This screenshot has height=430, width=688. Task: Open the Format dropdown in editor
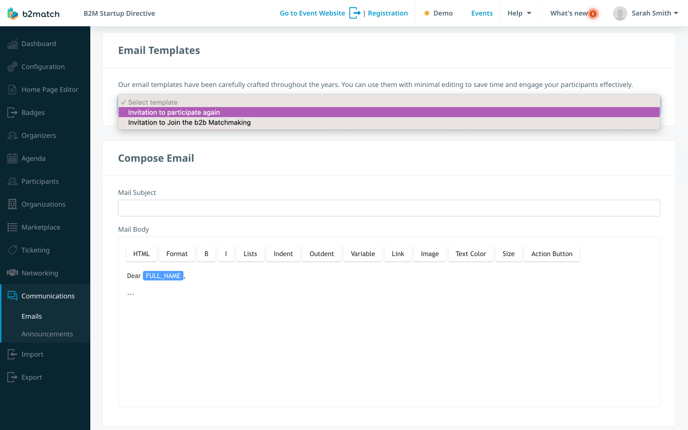pos(177,254)
